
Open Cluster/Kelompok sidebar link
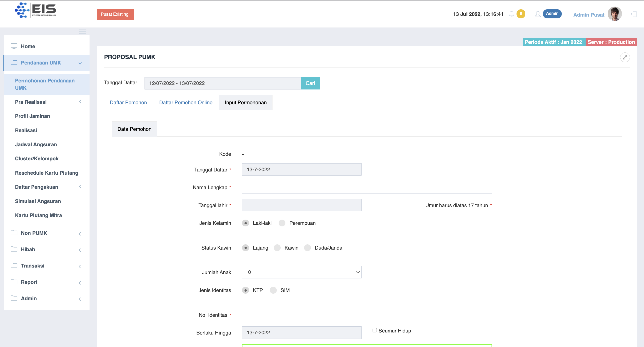click(x=37, y=158)
